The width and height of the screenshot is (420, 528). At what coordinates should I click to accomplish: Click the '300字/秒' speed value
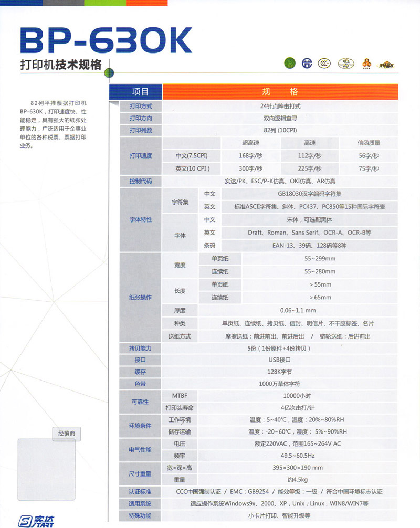click(x=250, y=168)
